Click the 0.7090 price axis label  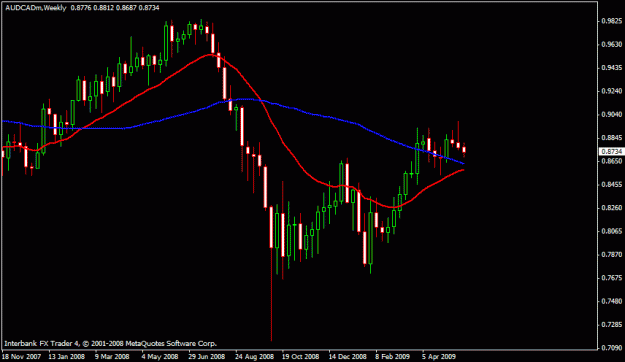tap(612, 348)
